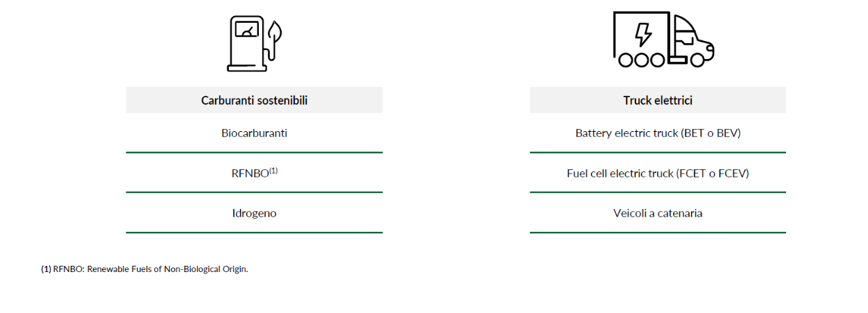Click the bold (1) footnote marker
The height and width of the screenshot is (313, 868).
pyautogui.click(x=46, y=269)
